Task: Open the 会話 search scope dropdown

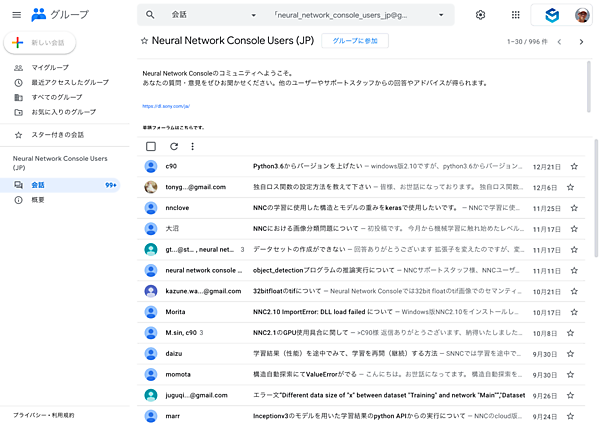Action: pyautogui.click(x=214, y=15)
